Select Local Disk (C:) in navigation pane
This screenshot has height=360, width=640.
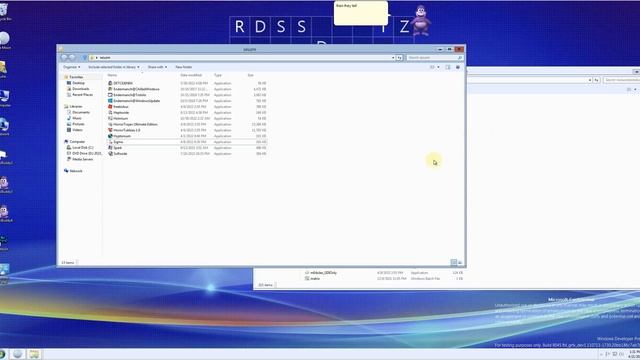coord(82,147)
